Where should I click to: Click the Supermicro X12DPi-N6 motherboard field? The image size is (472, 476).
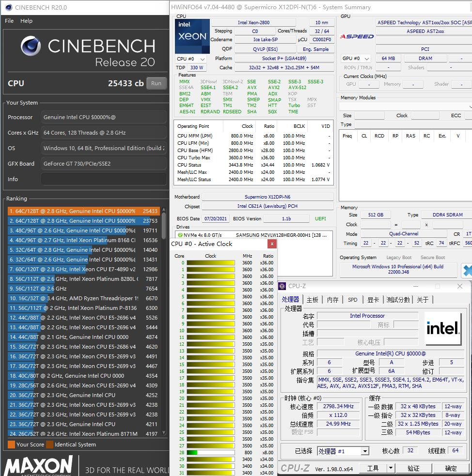click(x=267, y=197)
